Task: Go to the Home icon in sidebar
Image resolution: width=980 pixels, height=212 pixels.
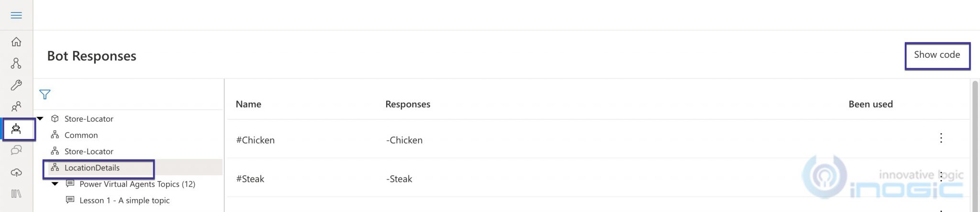Action: pos(16,42)
